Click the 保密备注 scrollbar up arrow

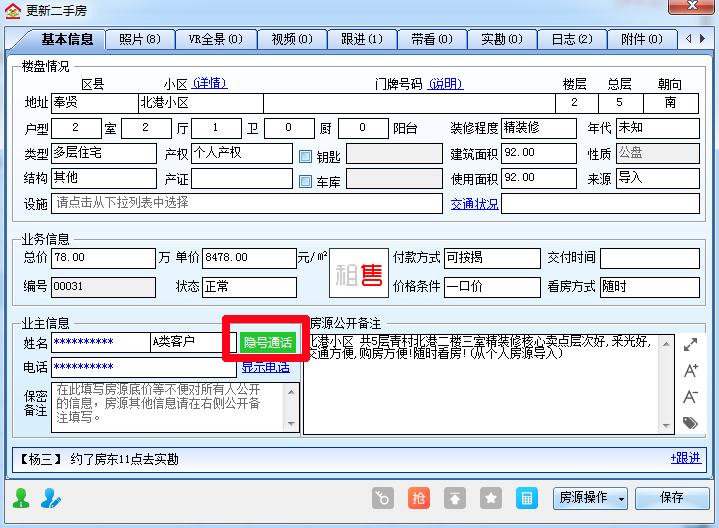291,392
